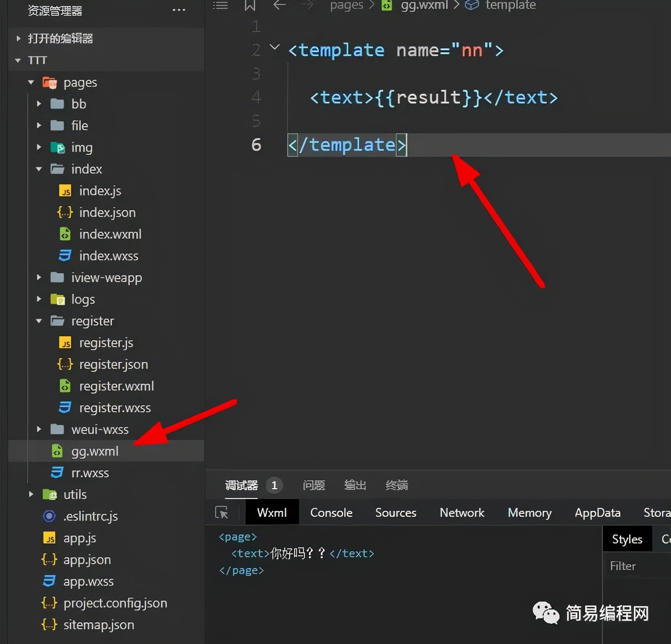671x644 pixels.
Task: Click the back navigation arrow
Action: pos(279,5)
